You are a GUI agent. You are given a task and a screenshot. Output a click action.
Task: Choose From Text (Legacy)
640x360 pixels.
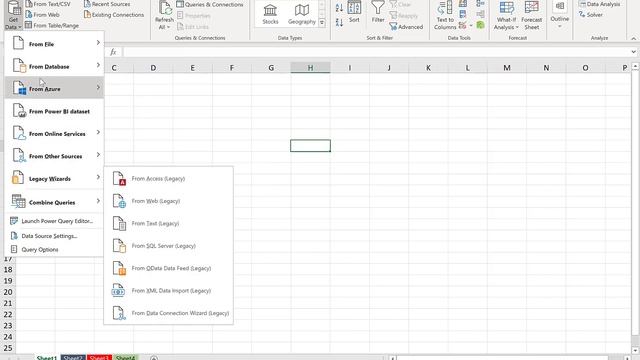coord(169,223)
